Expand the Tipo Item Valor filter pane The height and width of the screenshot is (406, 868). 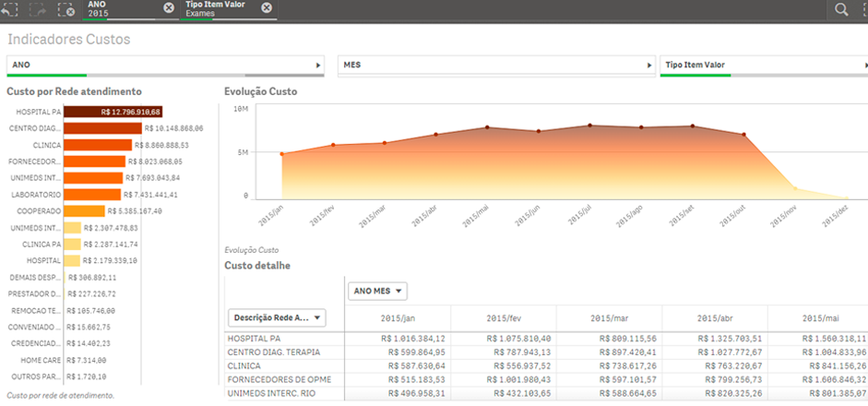(x=864, y=66)
